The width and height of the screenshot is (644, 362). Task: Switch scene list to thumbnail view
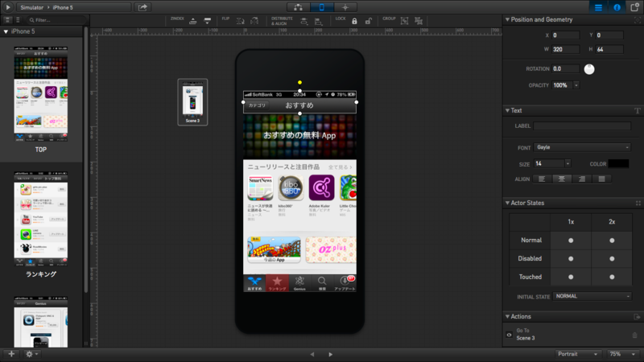[x=8, y=19]
